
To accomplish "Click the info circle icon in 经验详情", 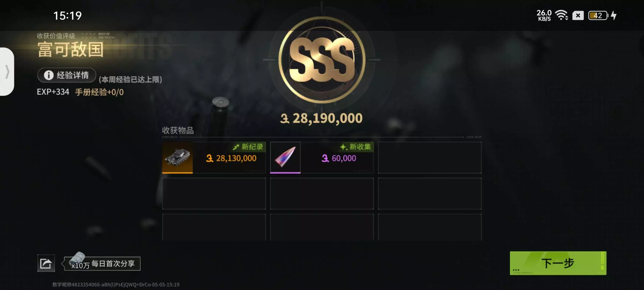I will pyautogui.click(x=49, y=75).
